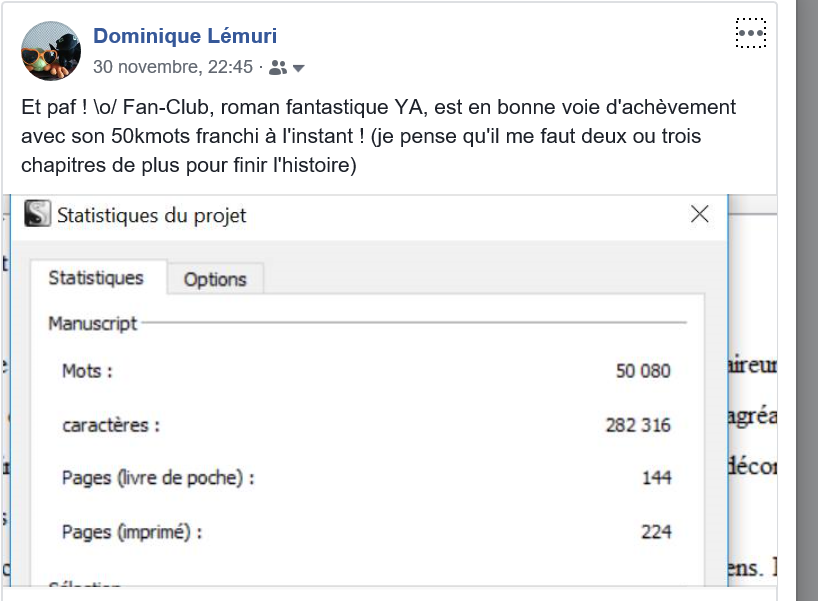
Task: Click the Pages (imprimé) label
Action: click(x=132, y=532)
